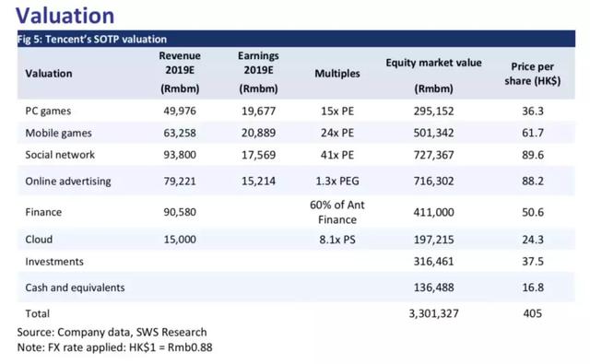The height and width of the screenshot is (364, 590).
Task: Select the Price per share (HK$) header
Action: click(533, 74)
